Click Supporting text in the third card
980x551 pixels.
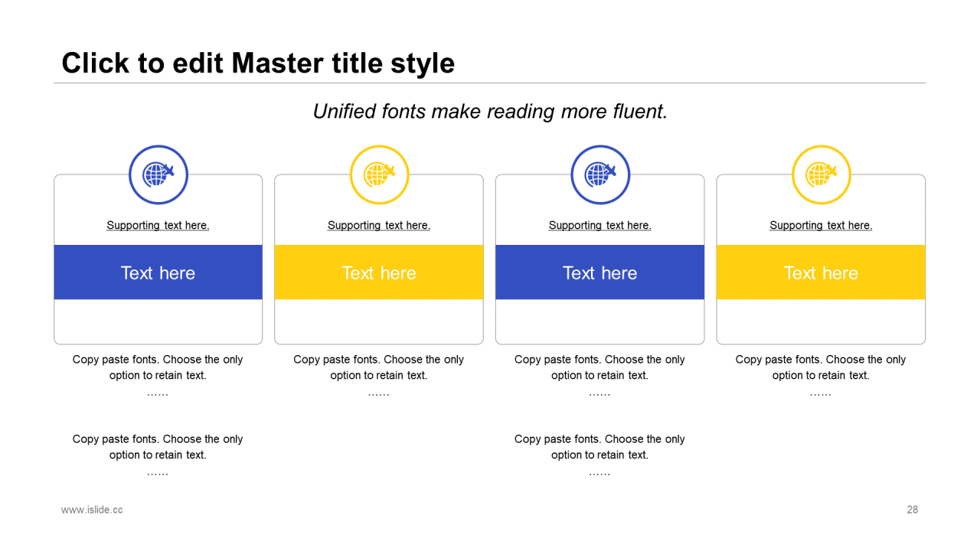[x=600, y=225]
